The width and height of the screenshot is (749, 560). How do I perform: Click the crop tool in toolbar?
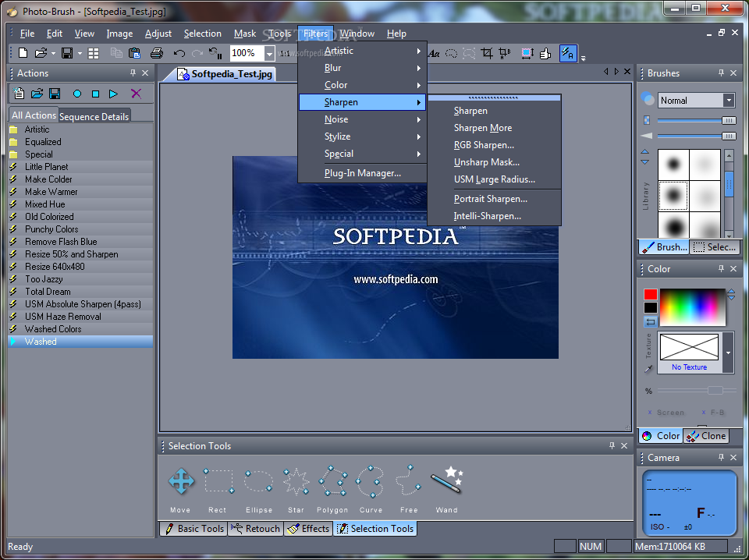point(487,53)
